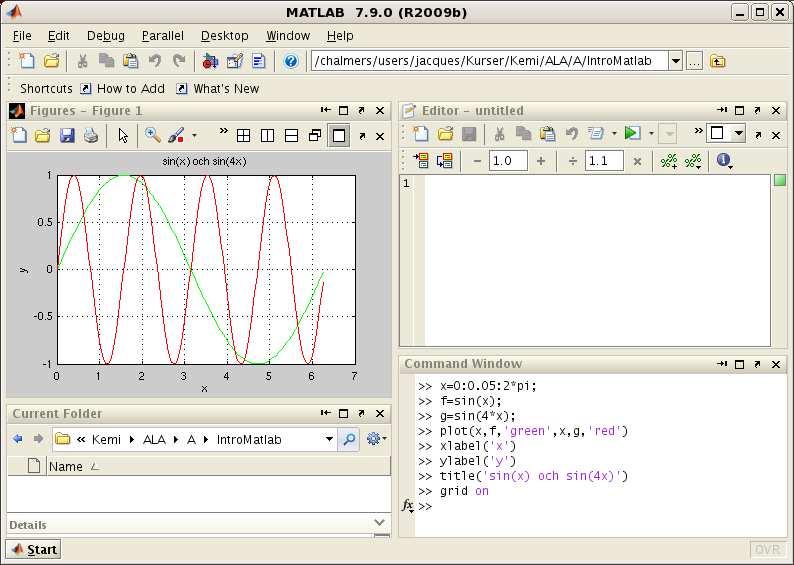Open Profiler icon in main toolbar
The image size is (794, 565).
259,61
